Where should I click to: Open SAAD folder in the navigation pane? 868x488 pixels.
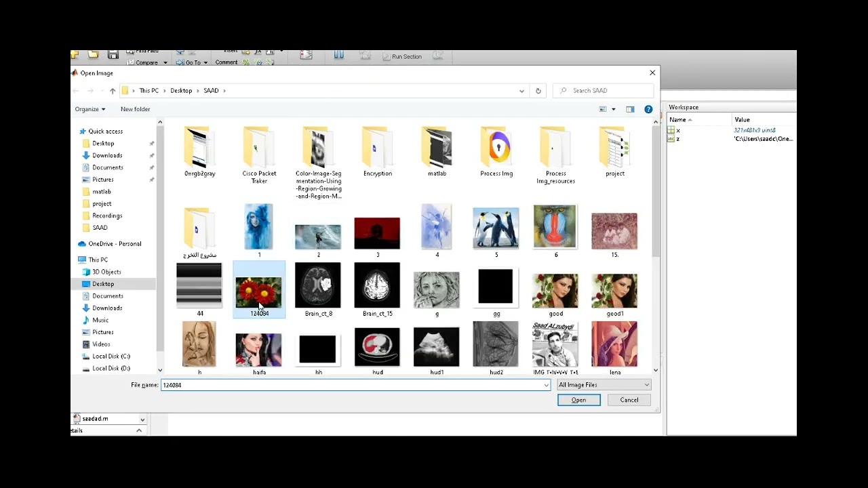tap(100, 228)
